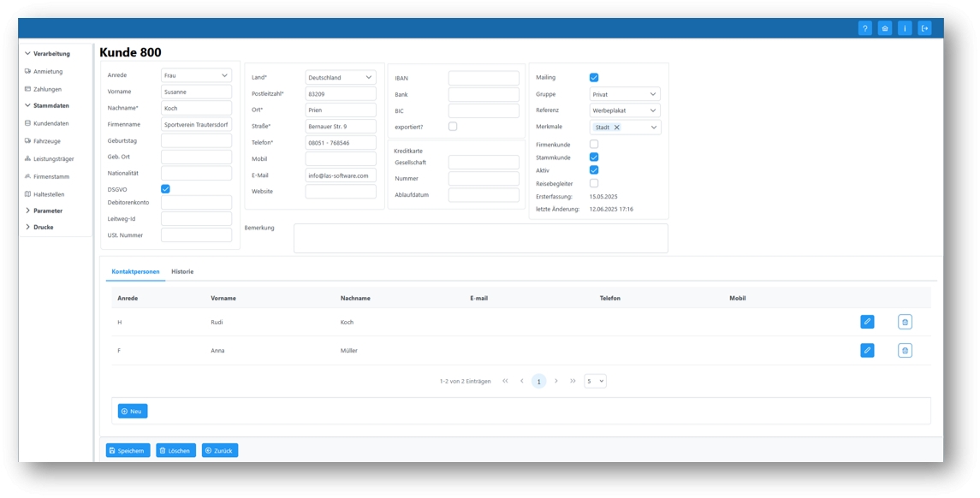Delete contact Rudi Koch with trash icon

pyautogui.click(x=905, y=322)
